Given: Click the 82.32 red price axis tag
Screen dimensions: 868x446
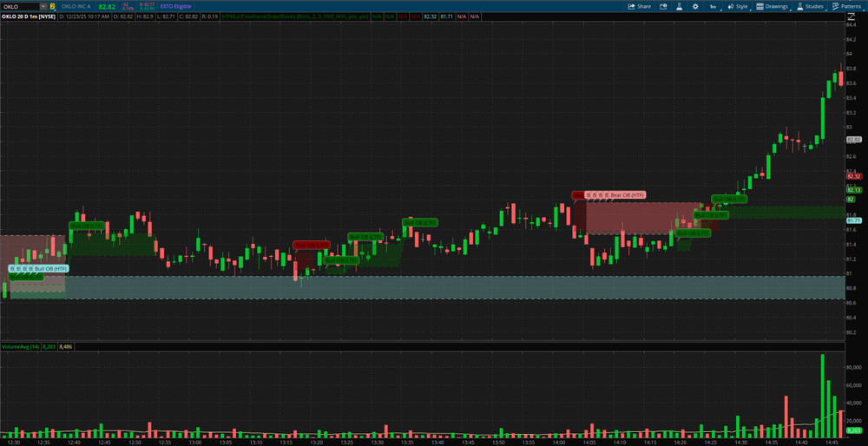Looking at the screenshot, I should tap(854, 176).
